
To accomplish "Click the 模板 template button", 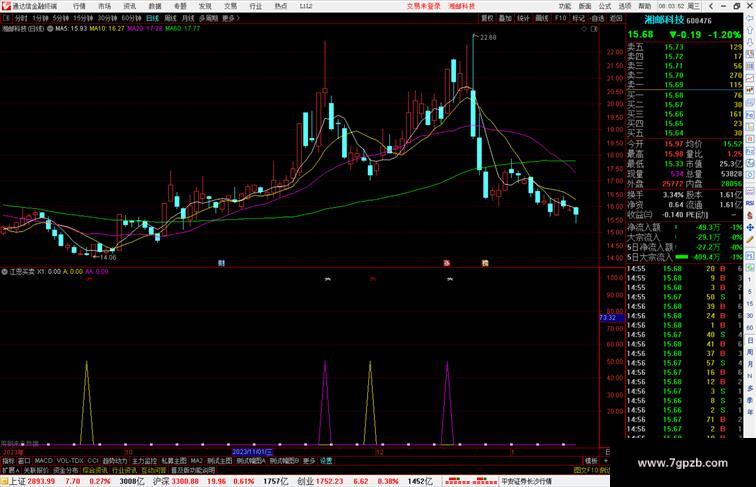I will (x=591, y=461).
